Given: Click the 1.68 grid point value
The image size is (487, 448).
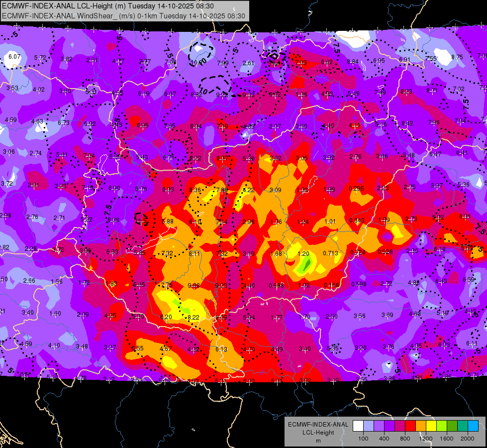Looking at the screenshot, I should [x=276, y=254].
